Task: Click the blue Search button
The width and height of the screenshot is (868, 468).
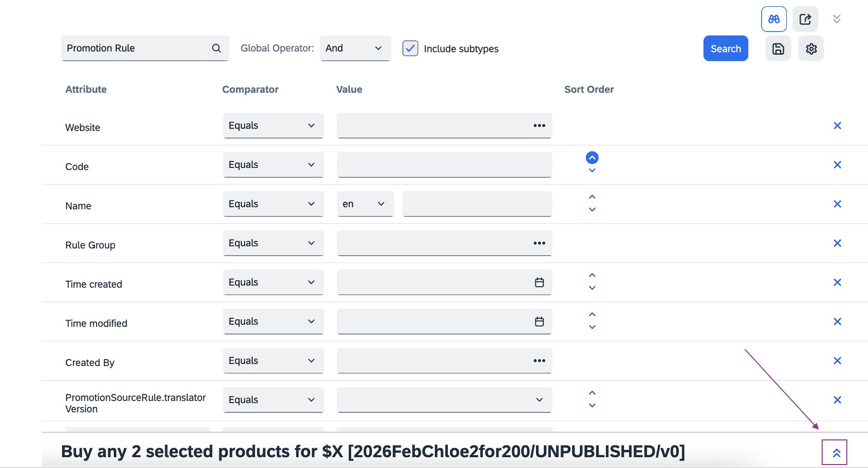Action: tap(725, 49)
